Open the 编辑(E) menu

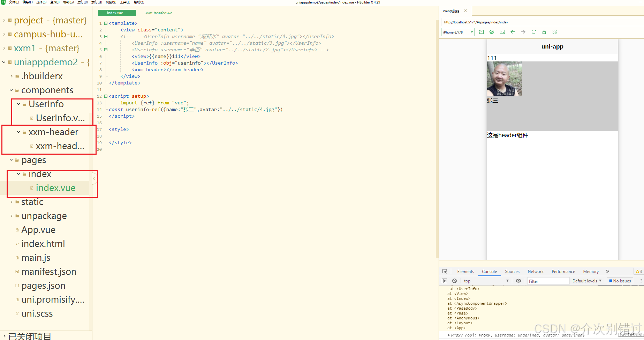coord(28,2)
